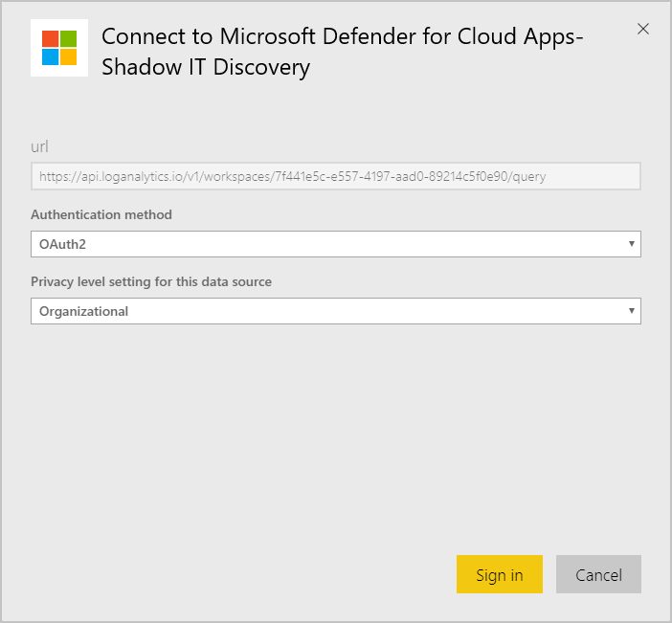
Task: Click the red square in Microsoft logo
Action: (51, 38)
